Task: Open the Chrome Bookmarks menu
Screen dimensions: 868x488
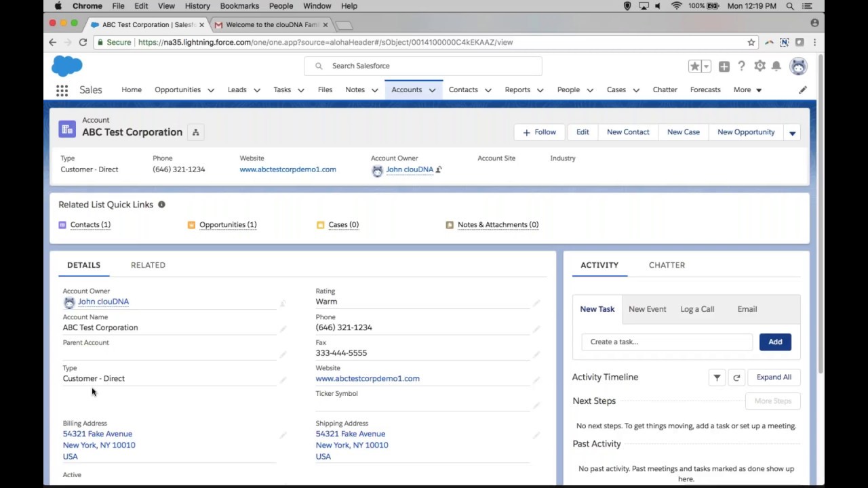Action: coord(239,6)
